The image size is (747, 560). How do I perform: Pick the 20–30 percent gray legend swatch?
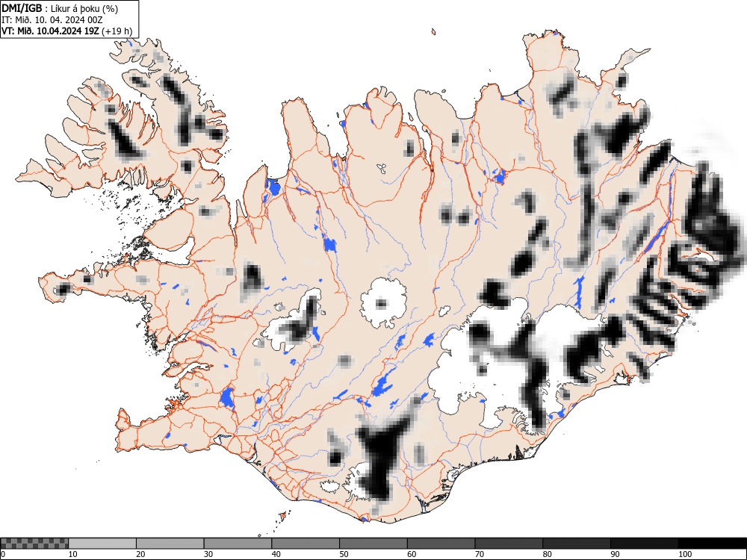tap(170, 544)
